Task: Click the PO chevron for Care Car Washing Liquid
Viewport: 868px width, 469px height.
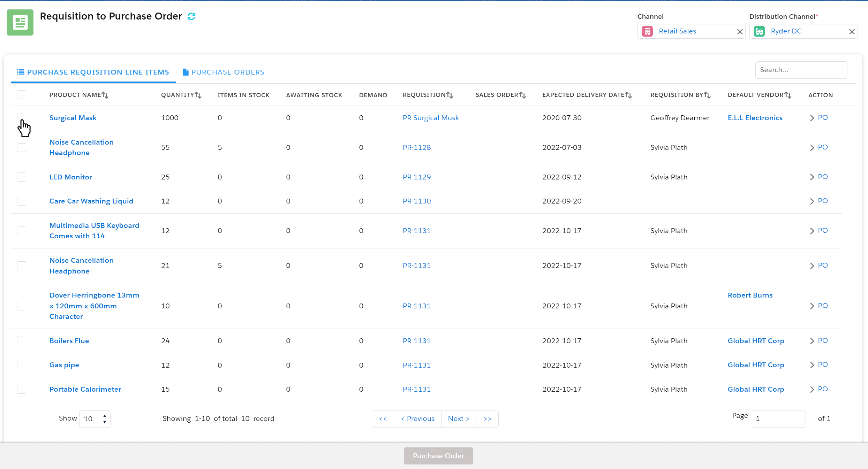Action: 812,201
